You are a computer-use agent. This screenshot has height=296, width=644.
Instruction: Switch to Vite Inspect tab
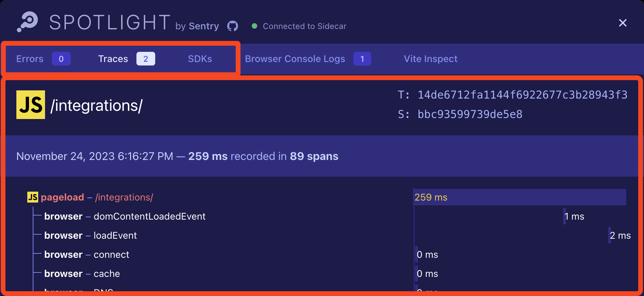point(430,59)
